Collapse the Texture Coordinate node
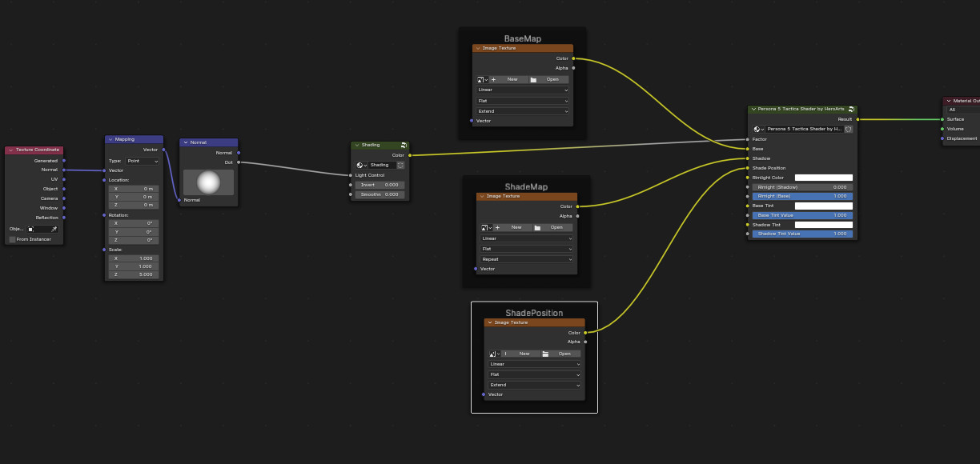This screenshot has width=980, height=464. point(10,150)
